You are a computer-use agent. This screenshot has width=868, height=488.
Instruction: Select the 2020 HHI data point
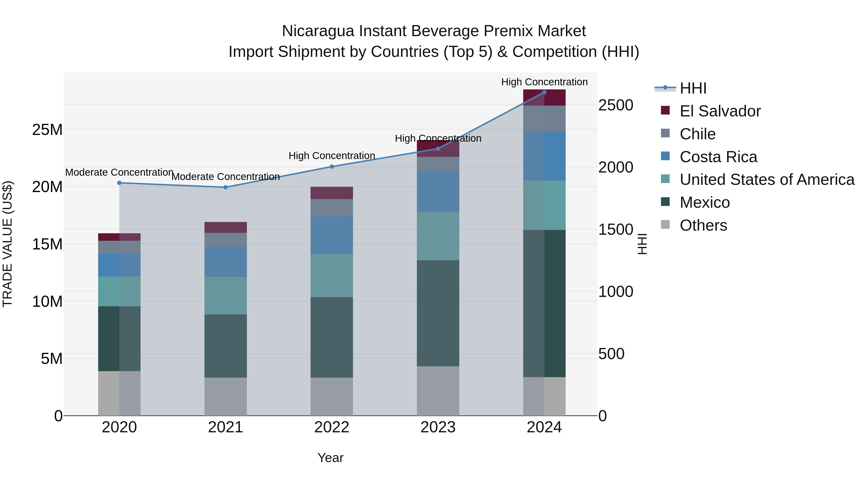click(119, 183)
